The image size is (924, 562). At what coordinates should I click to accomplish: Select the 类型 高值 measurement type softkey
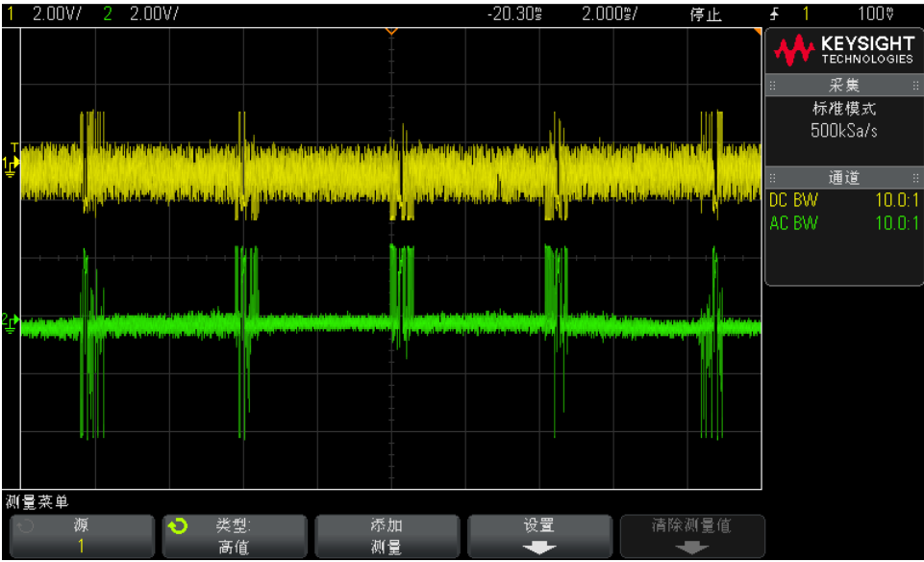point(235,536)
